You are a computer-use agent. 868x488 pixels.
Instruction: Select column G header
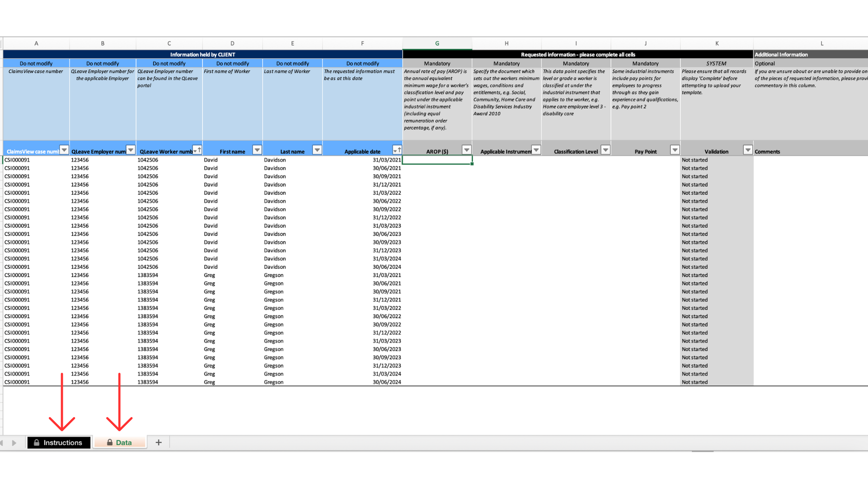pyautogui.click(x=437, y=44)
